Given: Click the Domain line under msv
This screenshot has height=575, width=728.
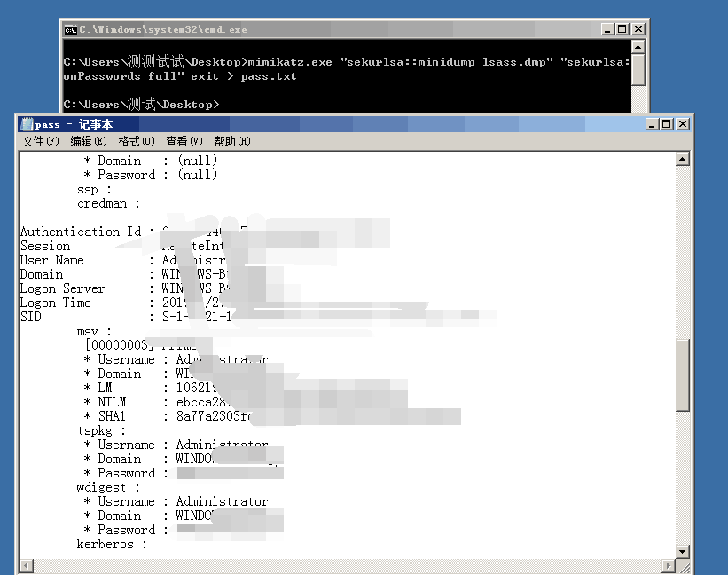Looking at the screenshot, I should pyautogui.click(x=139, y=374).
